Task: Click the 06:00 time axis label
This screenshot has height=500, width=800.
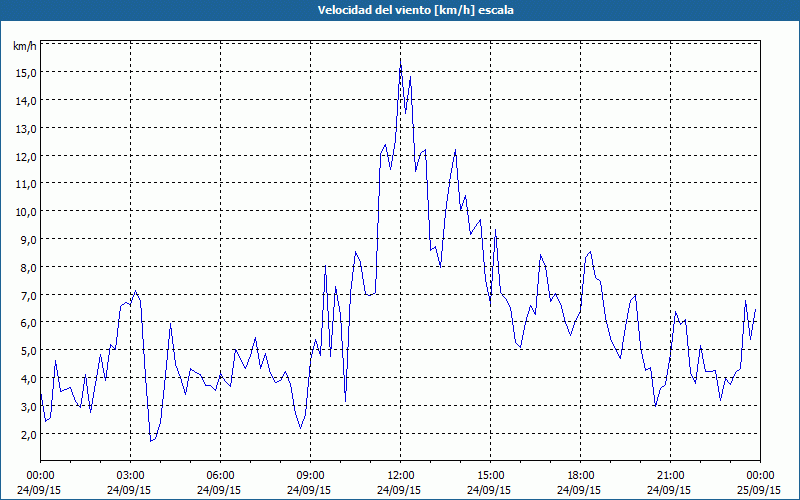Action: click(x=220, y=476)
